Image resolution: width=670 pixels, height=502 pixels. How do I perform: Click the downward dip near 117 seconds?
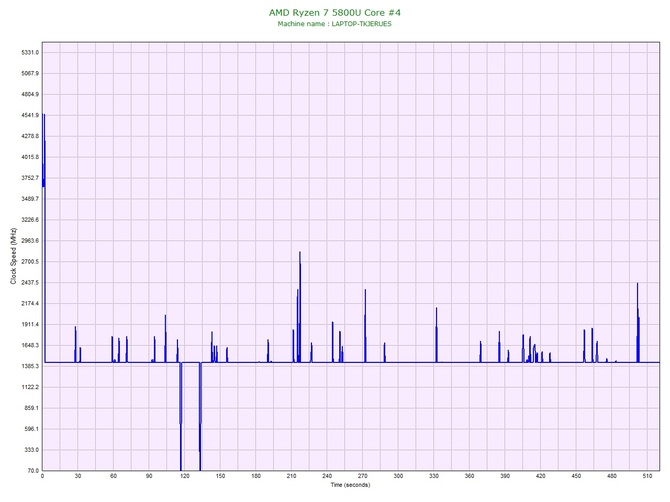(181, 417)
